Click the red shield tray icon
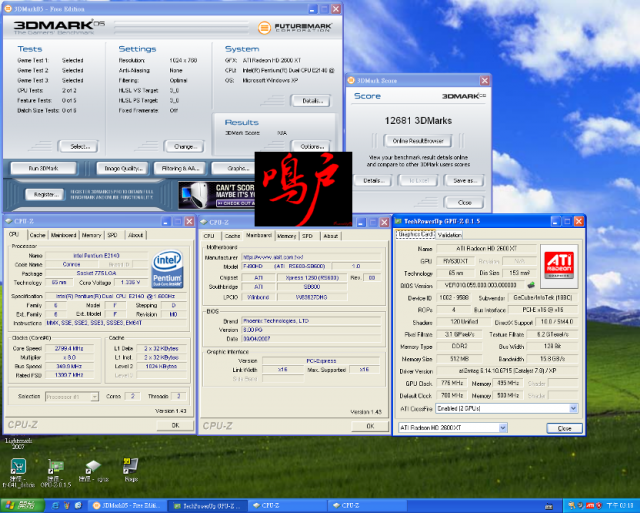 pyautogui.click(x=598, y=506)
